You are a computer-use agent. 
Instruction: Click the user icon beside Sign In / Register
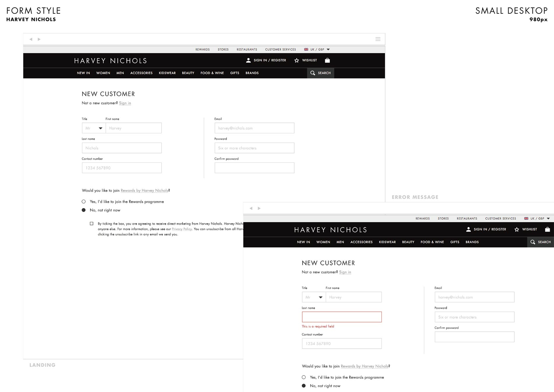point(248,60)
